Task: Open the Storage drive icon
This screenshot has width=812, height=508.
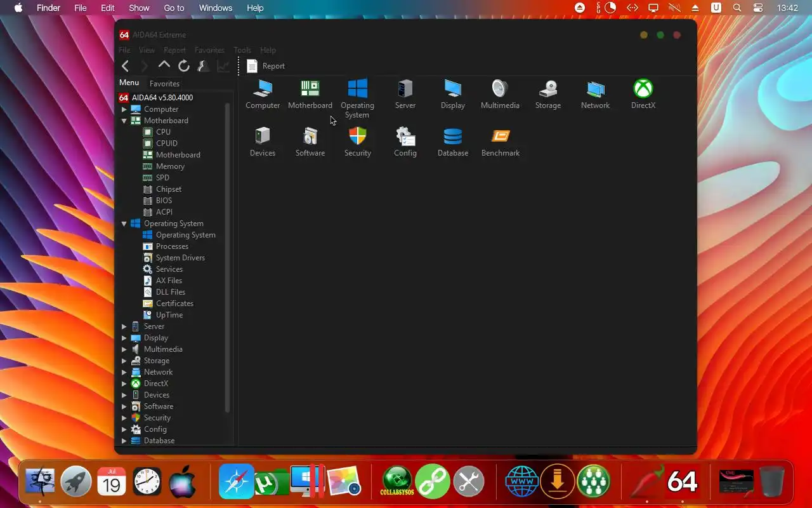Action: pyautogui.click(x=548, y=89)
